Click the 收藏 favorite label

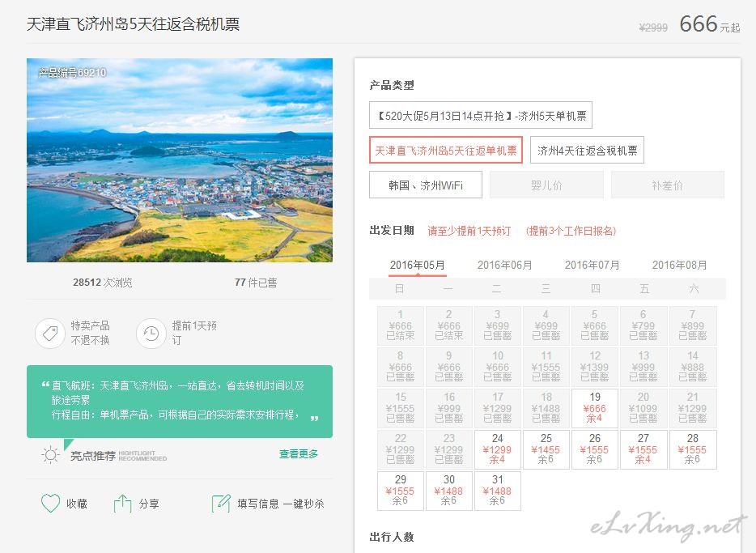(x=77, y=504)
